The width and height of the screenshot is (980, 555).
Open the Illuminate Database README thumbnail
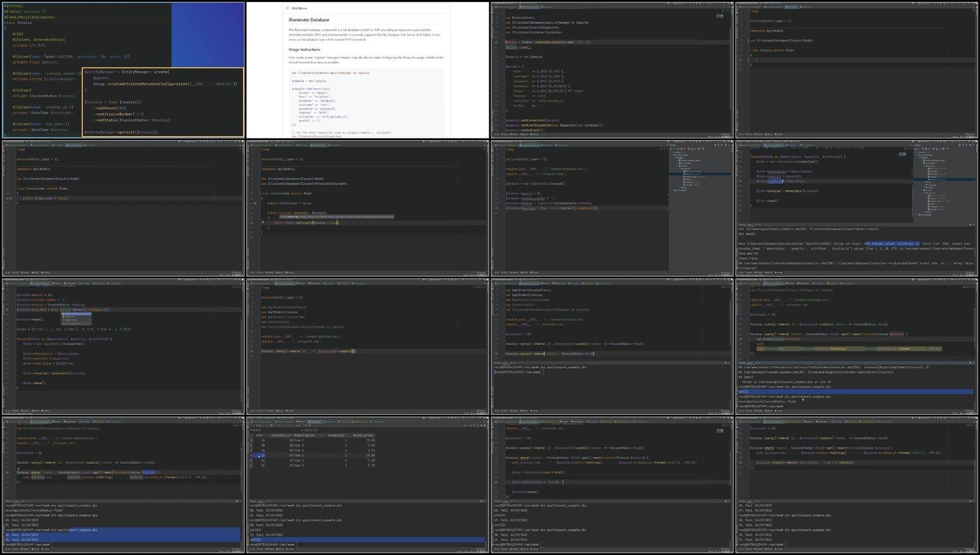(367, 70)
